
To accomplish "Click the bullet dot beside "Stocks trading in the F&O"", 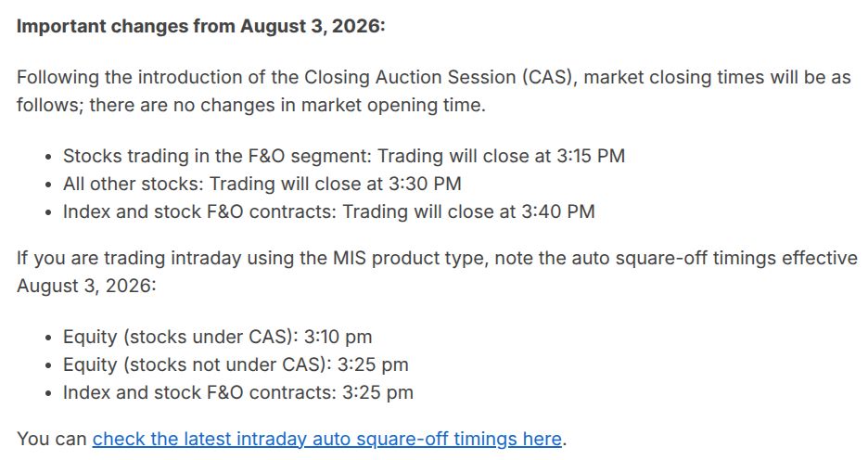I will click(49, 158).
